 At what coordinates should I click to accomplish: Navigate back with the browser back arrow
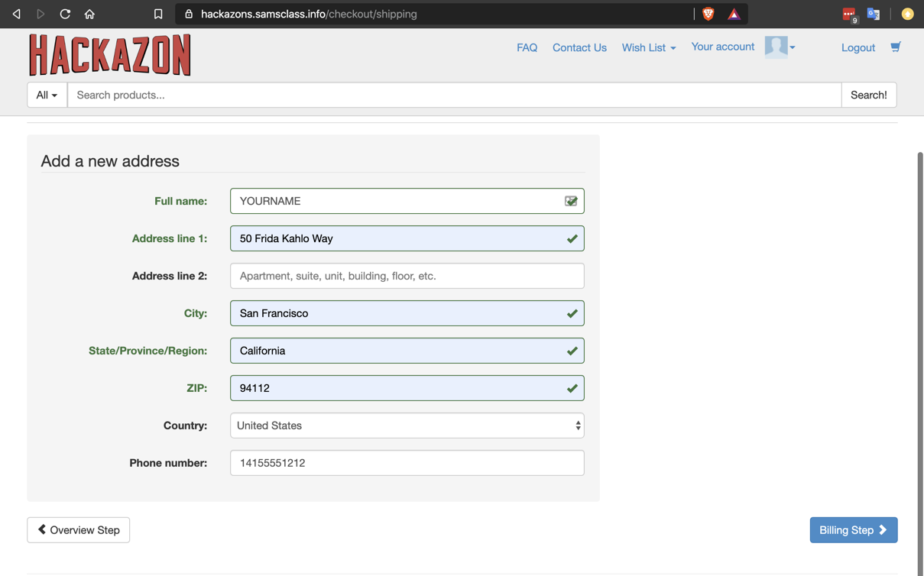point(17,14)
